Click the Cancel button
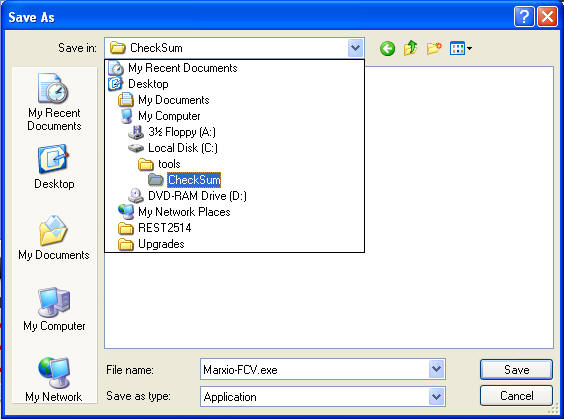The height and width of the screenshot is (419, 564). [516, 396]
